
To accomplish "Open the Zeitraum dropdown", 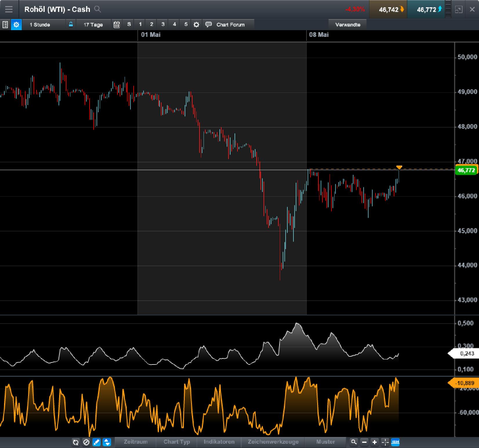I will tap(135, 442).
